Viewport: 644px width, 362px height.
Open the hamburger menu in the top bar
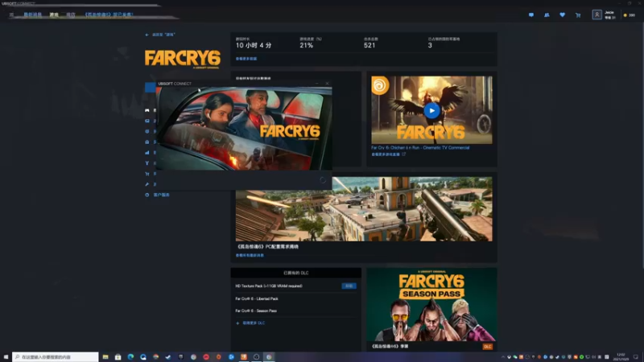(11, 14)
